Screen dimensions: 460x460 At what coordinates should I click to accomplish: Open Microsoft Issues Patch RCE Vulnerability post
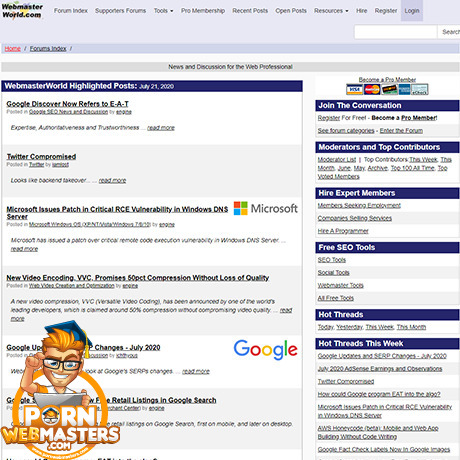pyautogui.click(x=117, y=213)
